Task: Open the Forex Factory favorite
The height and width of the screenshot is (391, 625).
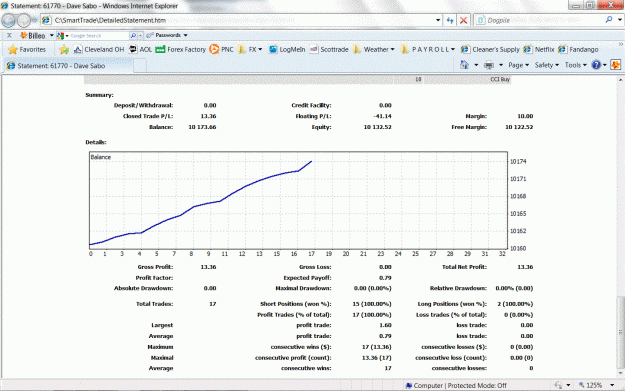Action: 181,49
